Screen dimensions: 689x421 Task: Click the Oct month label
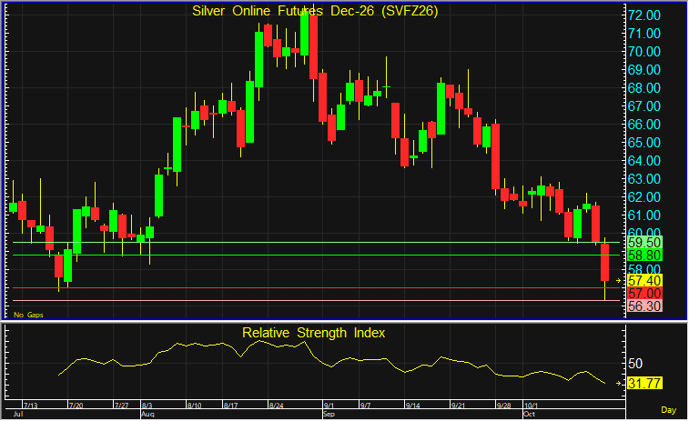[529, 414]
